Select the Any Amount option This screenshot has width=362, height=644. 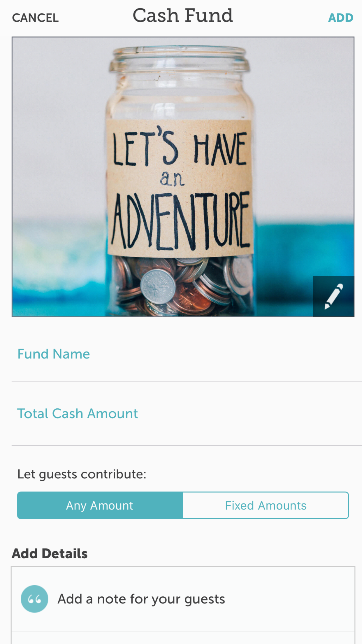(100, 505)
